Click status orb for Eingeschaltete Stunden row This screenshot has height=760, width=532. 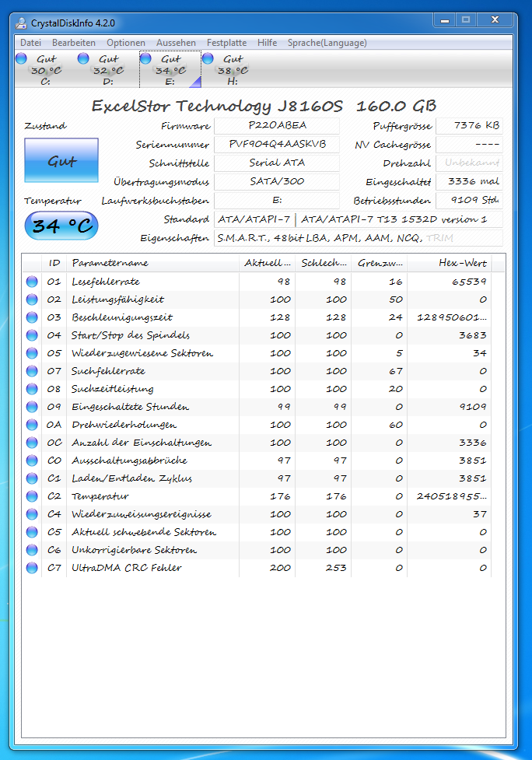pyautogui.click(x=32, y=407)
